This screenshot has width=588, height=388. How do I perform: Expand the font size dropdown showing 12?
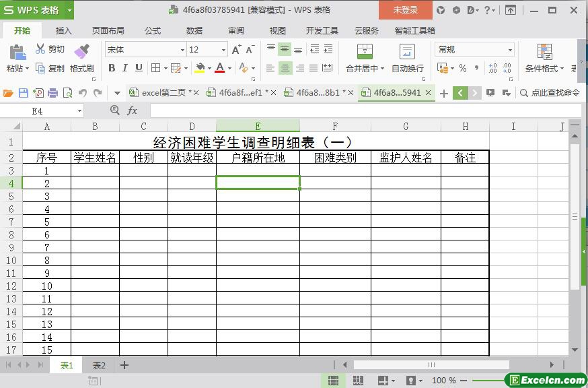223,50
